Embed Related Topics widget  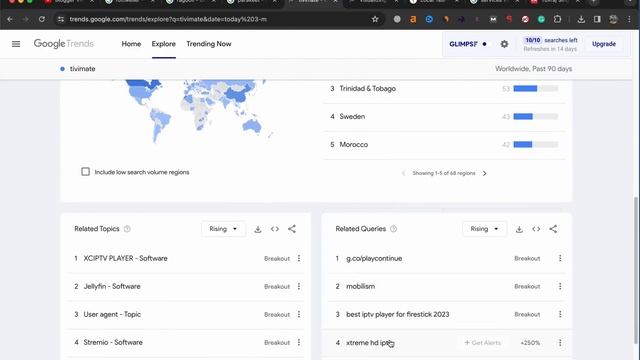[x=275, y=229]
